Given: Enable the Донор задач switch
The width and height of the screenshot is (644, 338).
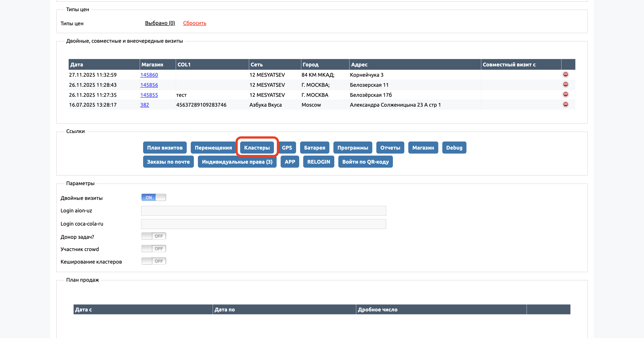Looking at the screenshot, I should tap(153, 236).
